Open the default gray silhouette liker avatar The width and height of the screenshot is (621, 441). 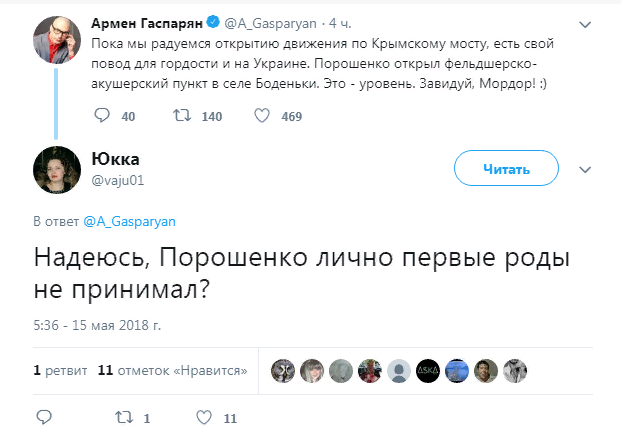[x=399, y=370]
